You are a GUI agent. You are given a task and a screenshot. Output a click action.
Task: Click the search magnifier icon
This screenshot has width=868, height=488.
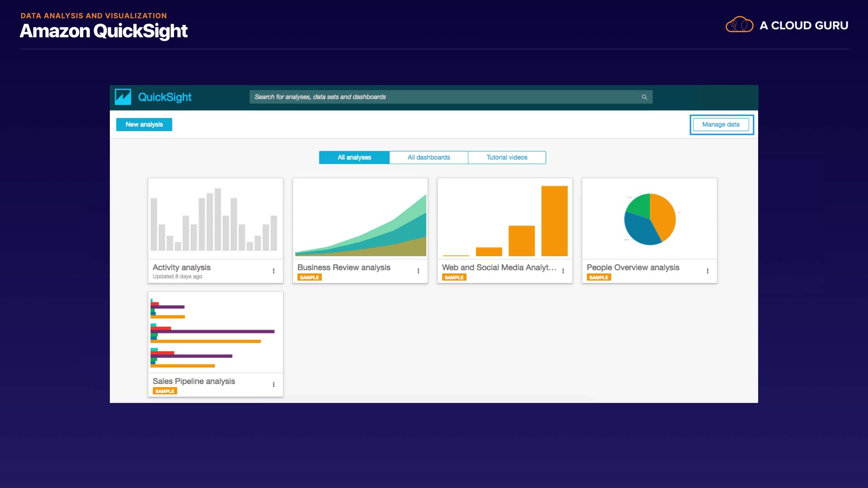click(x=644, y=97)
